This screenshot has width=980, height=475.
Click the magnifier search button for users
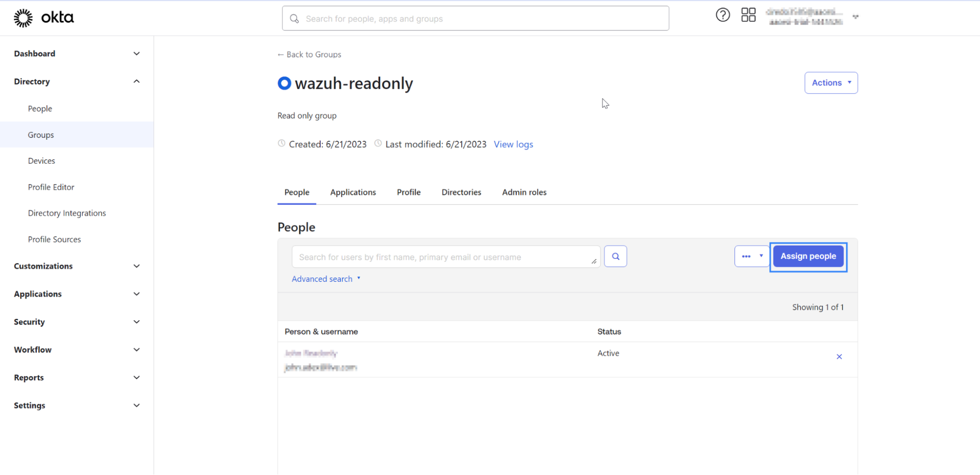tap(615, 256)
